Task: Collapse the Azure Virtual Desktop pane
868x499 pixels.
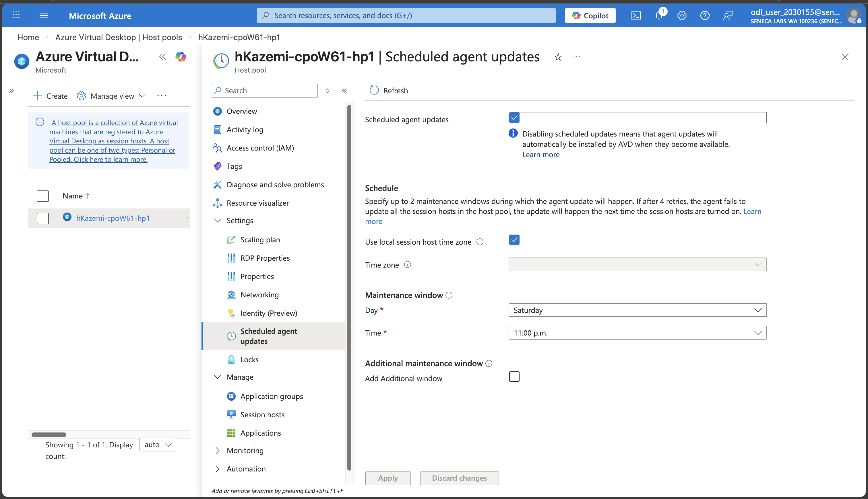Action: [162, 57]
